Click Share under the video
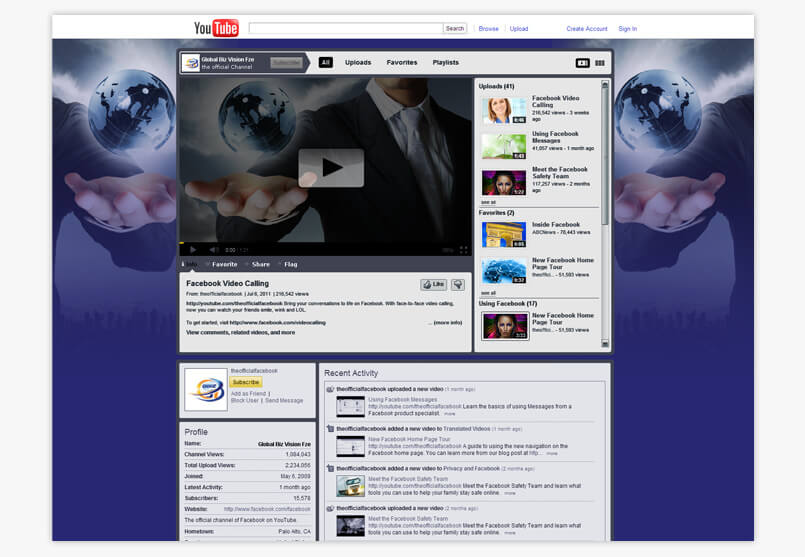Screen dimensions: 805x557 [x=261, y=264]
